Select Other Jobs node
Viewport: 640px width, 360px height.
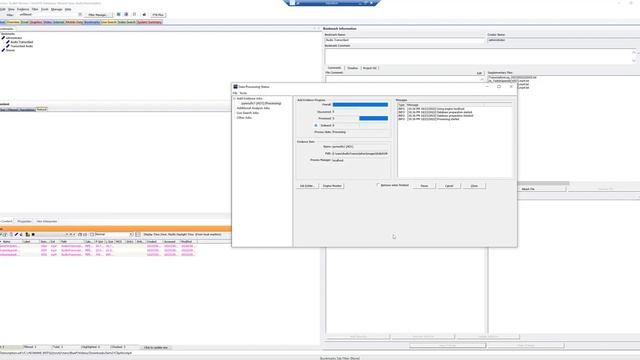pyautogui.click(x=244, y=118)
